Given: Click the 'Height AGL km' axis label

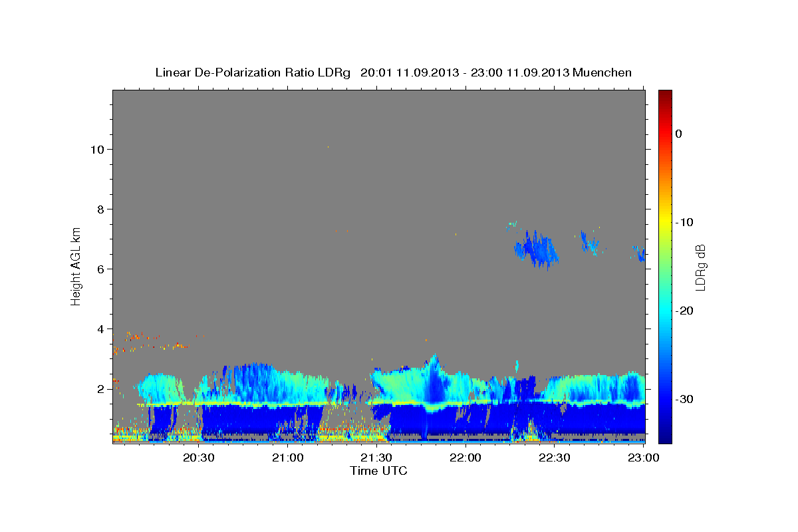Looking at the screenshot, I should pos(76,265).
